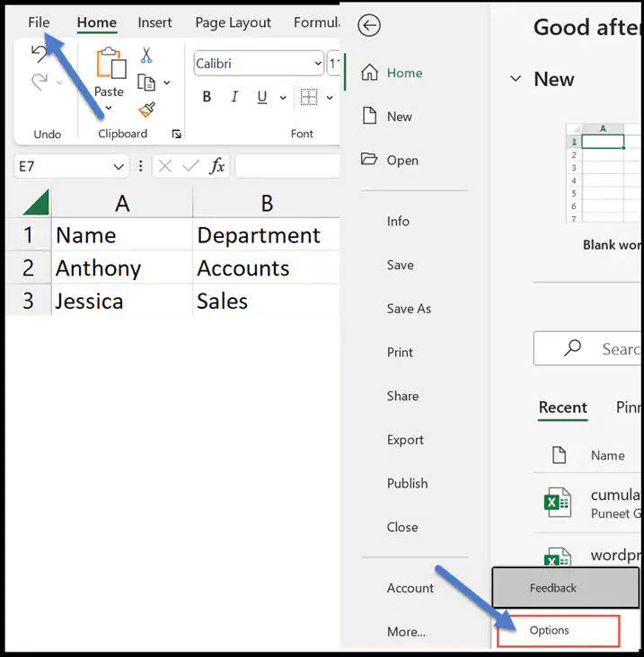Select the Format Painter brush
The image size is (644, 657).
point(146,109)
